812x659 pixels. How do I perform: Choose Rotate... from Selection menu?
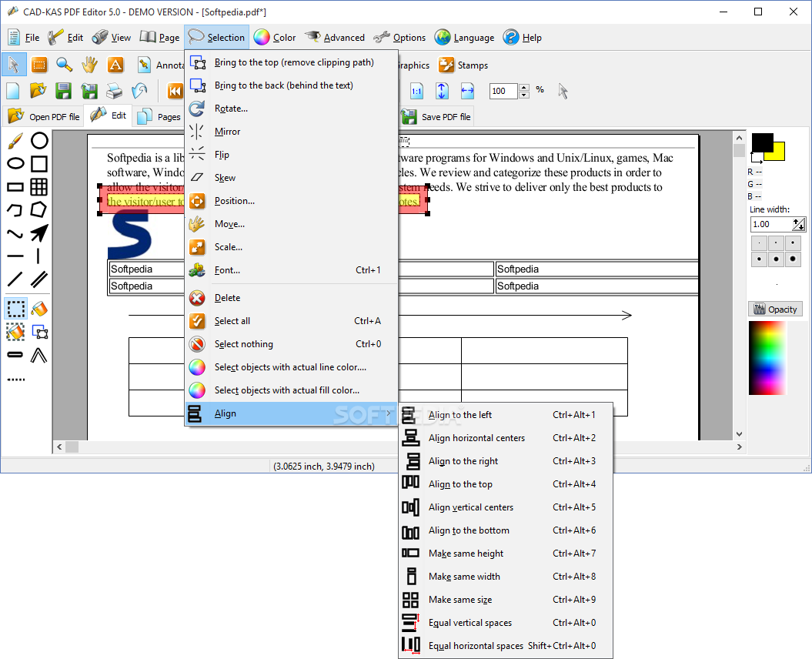[x=291, y=109]
